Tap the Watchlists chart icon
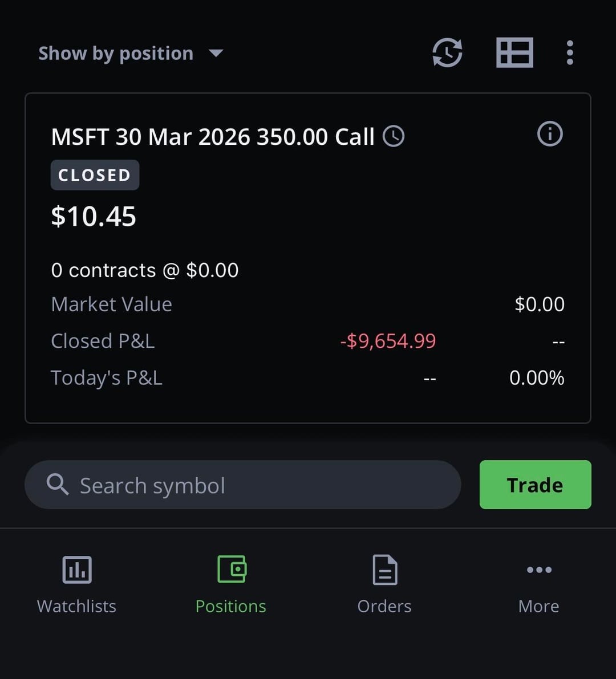The image size is (616, 679). click(77, 570)
